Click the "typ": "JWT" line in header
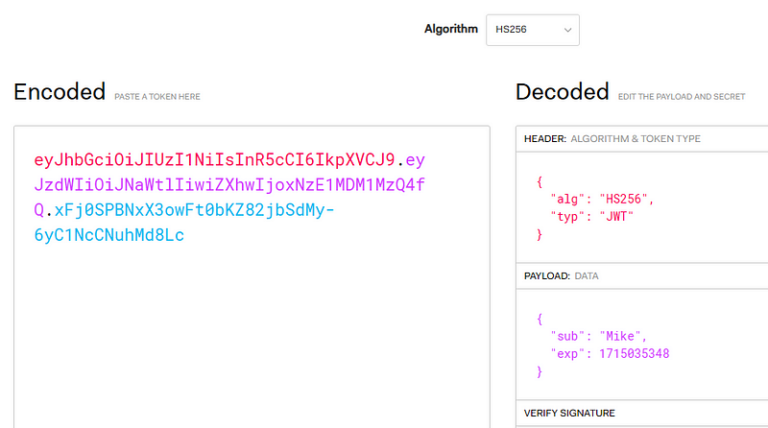768x428 pixels. [592, 216]
